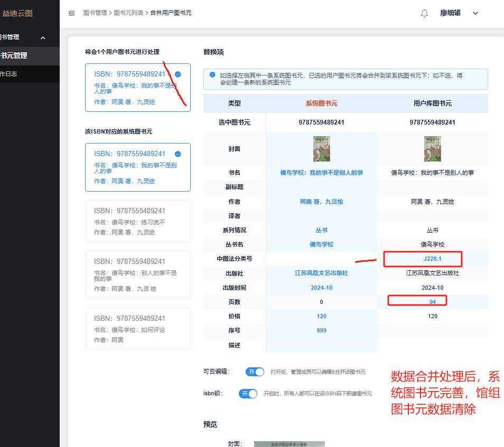
Task: Toggle the 可否编辑 switch
Action: (255, 372)
